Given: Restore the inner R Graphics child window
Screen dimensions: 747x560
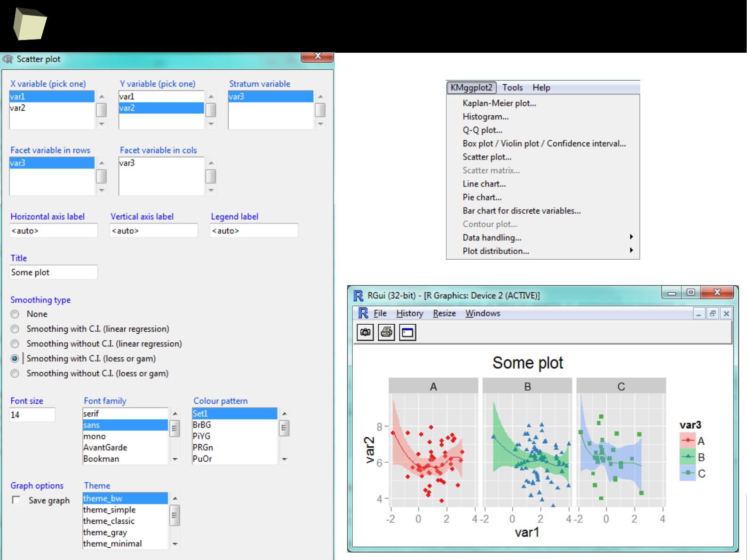Looking at the screenshot, I should click(713, 313).
